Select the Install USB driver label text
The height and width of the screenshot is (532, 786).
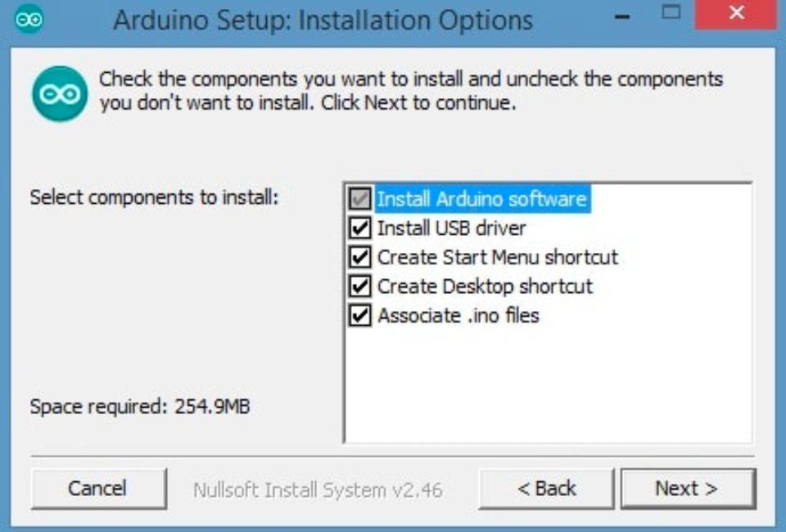451,228
